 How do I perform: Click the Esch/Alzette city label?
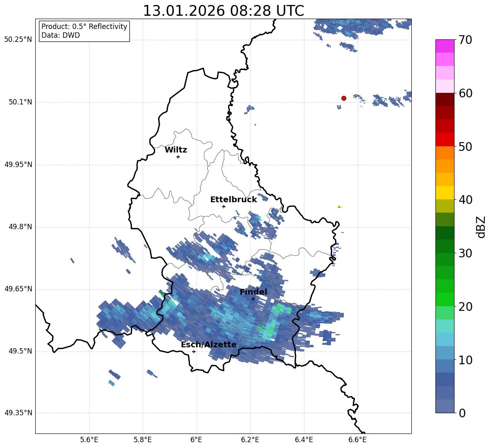click(209, 344)
